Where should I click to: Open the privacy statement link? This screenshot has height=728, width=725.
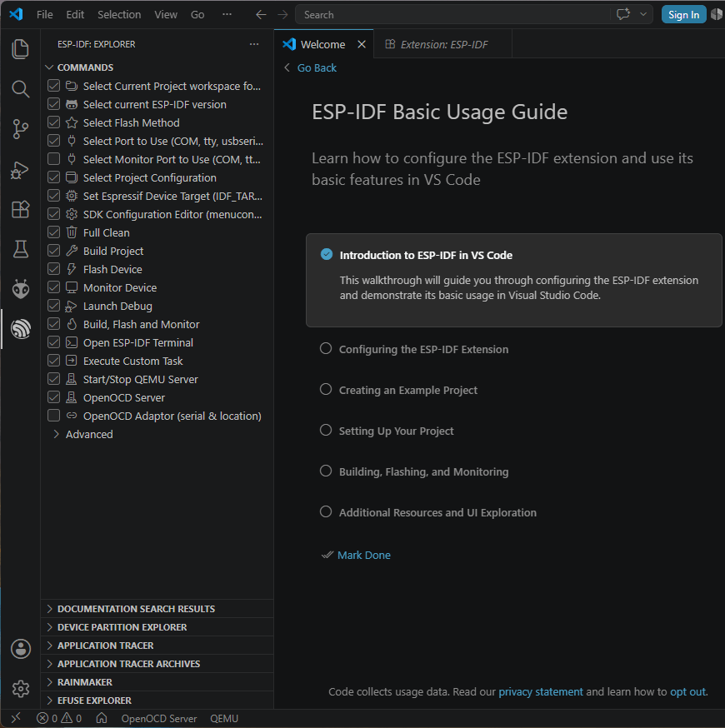pyautogui.click(x=541, y=691)
